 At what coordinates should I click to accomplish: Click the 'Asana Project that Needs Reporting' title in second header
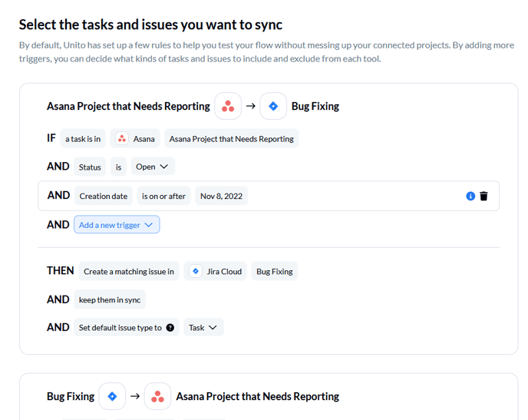258,396
